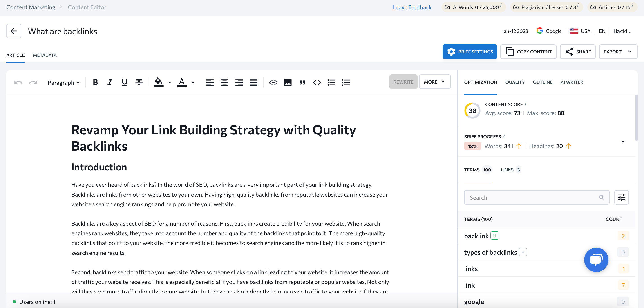Apply blockquote formatting with the quote icon
The height and width of the screenshot is (308, 644).
[302, 82]
